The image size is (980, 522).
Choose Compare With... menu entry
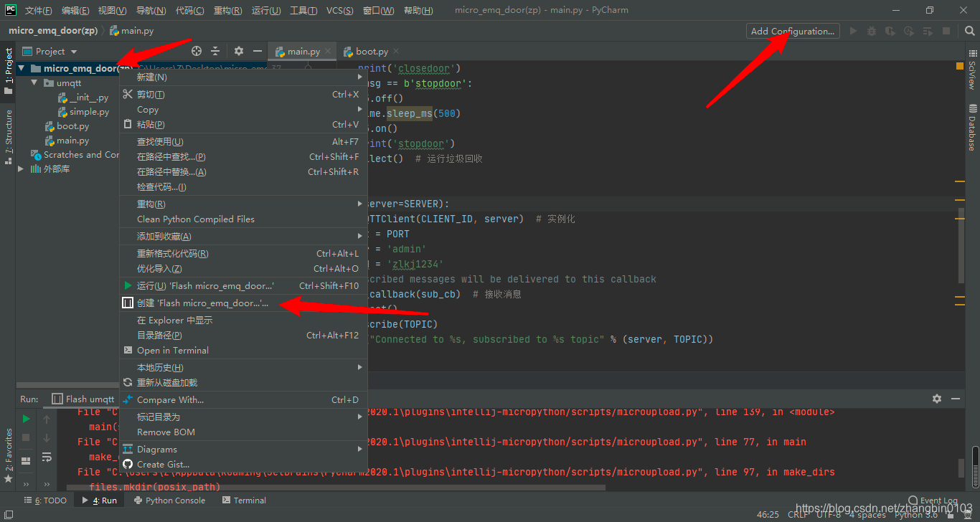point(243,400)
